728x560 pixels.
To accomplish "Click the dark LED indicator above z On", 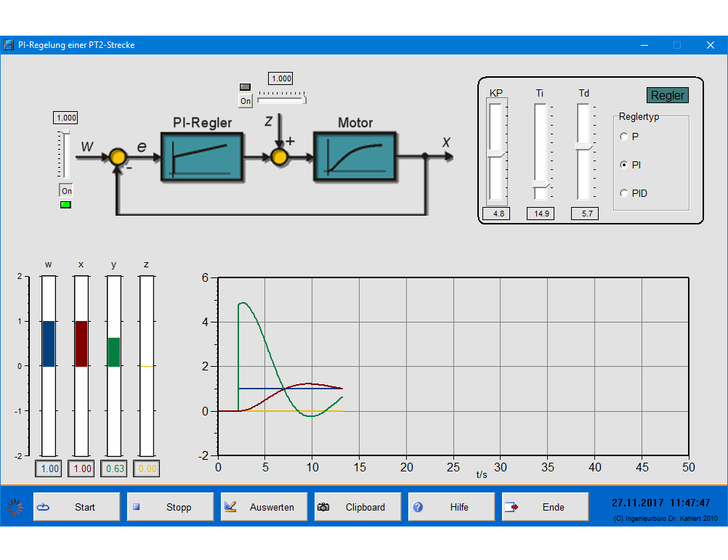I will [x=245, y=86].
